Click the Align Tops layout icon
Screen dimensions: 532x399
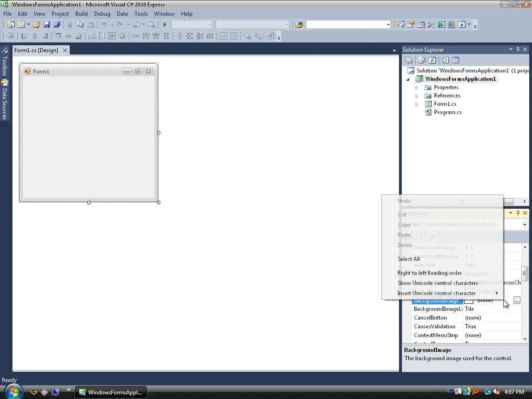pyautogui.click(x=58, y=36)
